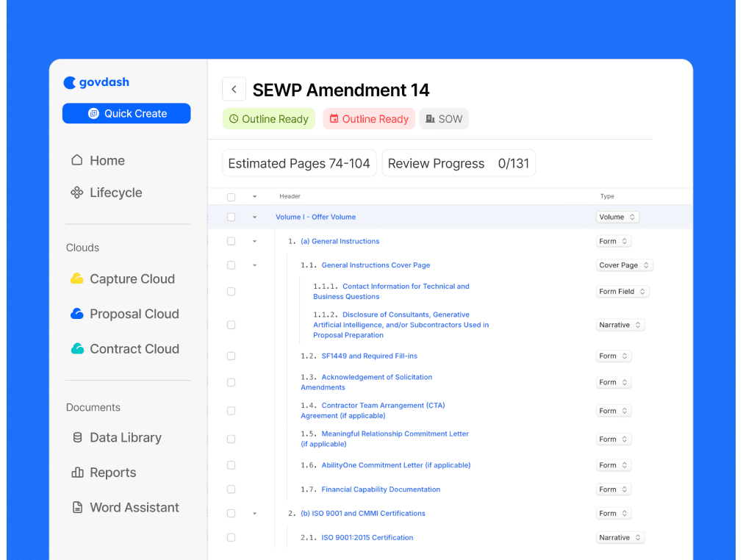The image size is (743, 560).
Task: Check Financial Capability Documentation checkbox
Action: coord(231,489)
